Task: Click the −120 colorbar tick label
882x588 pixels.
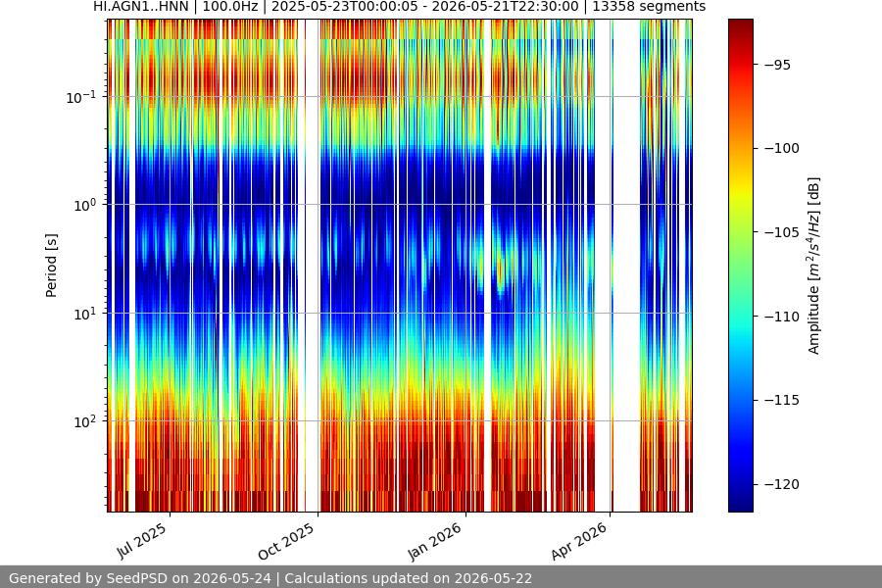Action: [x=781, y=484]
